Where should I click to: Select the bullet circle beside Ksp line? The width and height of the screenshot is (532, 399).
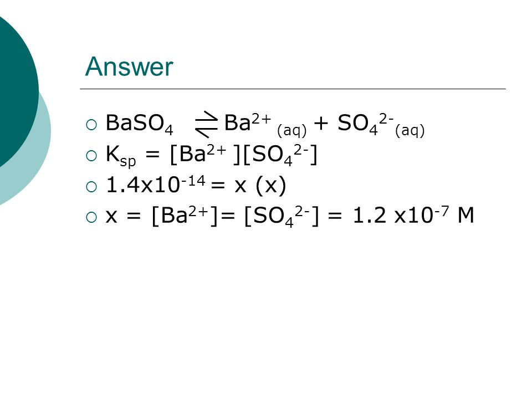[x=91, y=156]
